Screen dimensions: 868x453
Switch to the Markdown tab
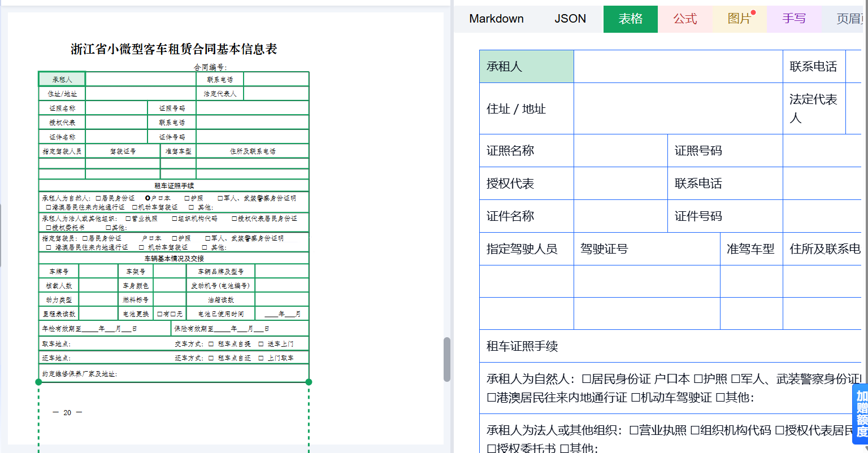[x=496, y=19]
